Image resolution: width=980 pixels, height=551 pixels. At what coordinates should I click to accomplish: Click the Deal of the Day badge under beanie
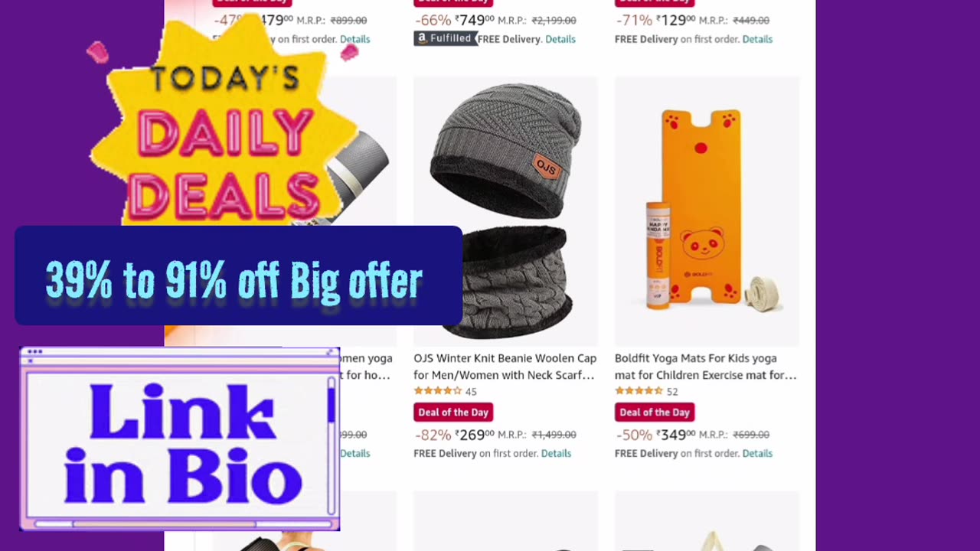click(453, 412)
